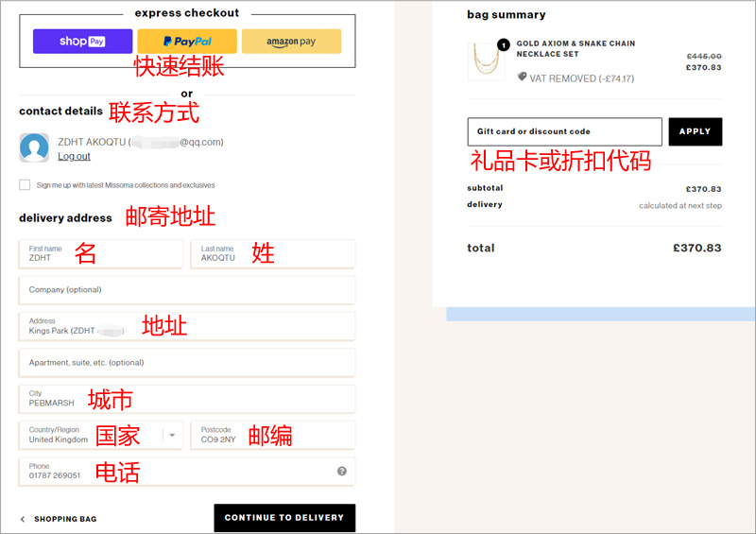The width and height of the screenshot is (756, 534).
Task: Choose PayPal express checkout
Action: 187,41
